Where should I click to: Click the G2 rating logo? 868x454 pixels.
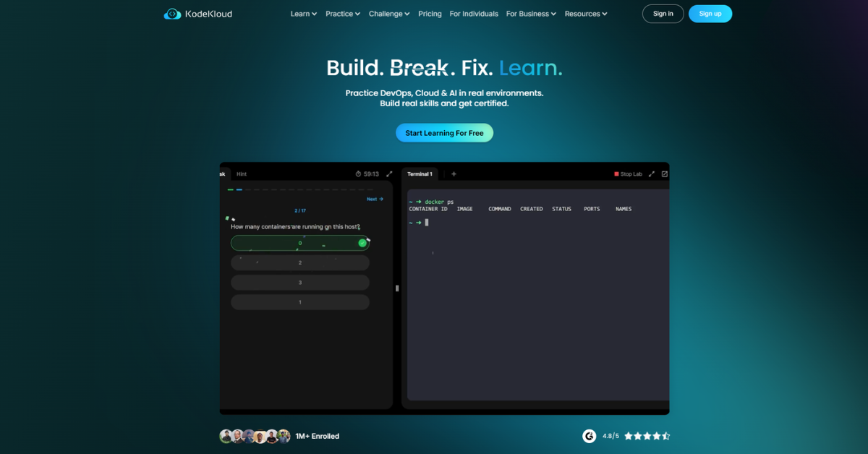[590, 436]
